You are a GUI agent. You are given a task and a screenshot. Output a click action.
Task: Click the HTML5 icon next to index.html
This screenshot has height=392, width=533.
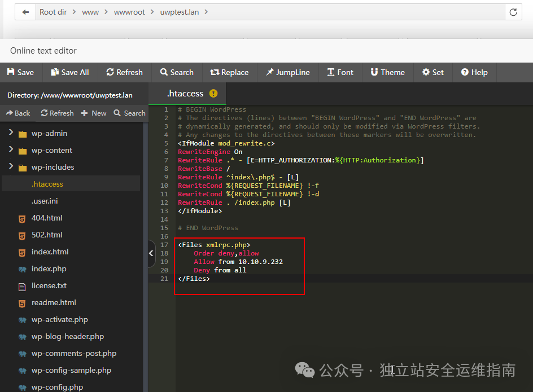pos(22,253)
